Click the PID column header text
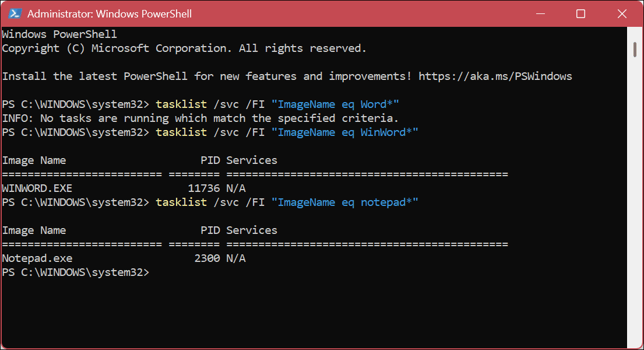The height and width of the screenshot is (350, 644). point(210,160)
